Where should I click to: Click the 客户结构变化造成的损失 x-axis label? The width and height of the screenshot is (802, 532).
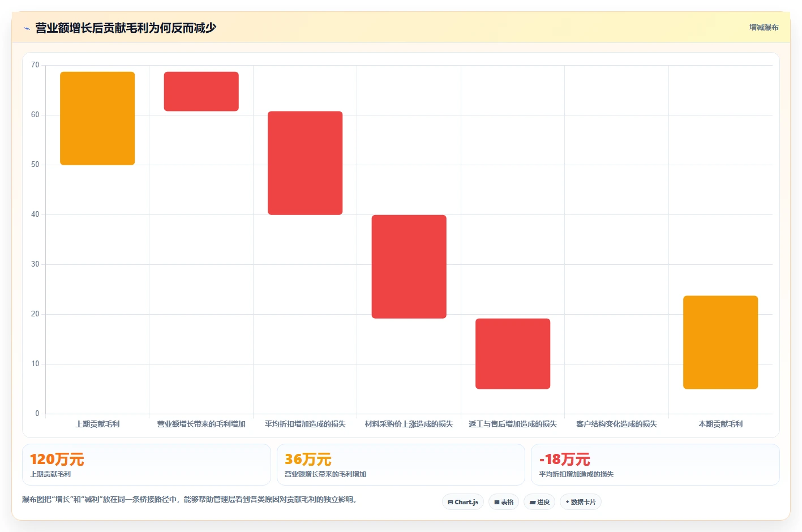point(617,424)
